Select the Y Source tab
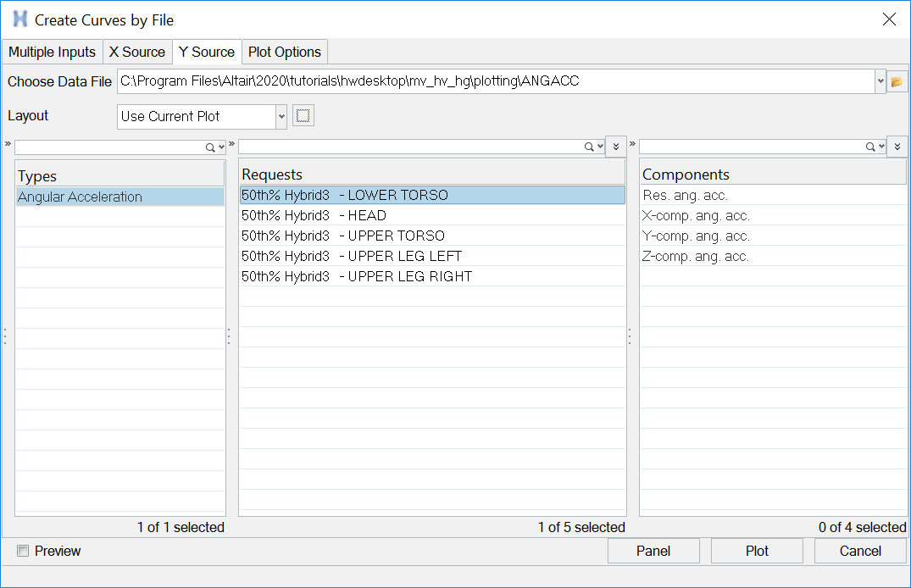Screen dimensions: 911x588 [x=206, y=52]
